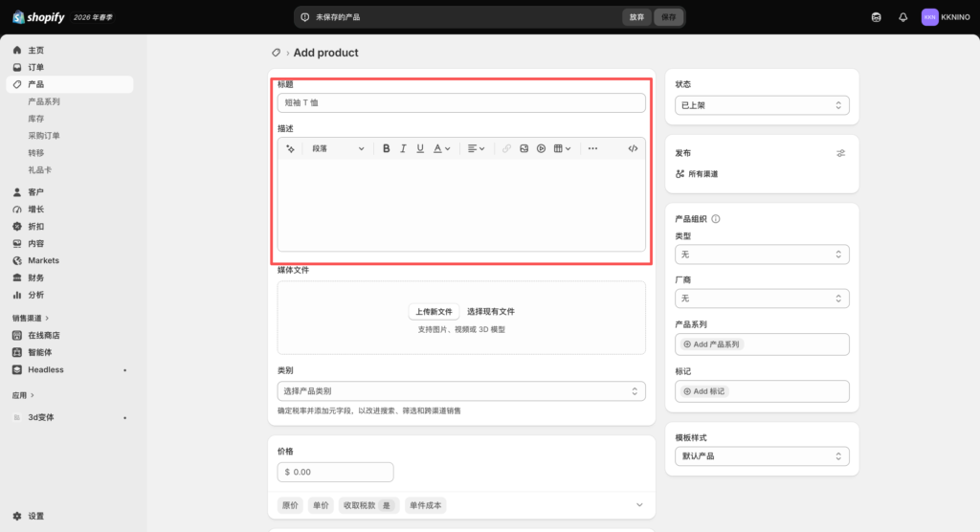The image size is (980, 532).
Task: Open the insert table dropdown
Action: tap(563, 148)
